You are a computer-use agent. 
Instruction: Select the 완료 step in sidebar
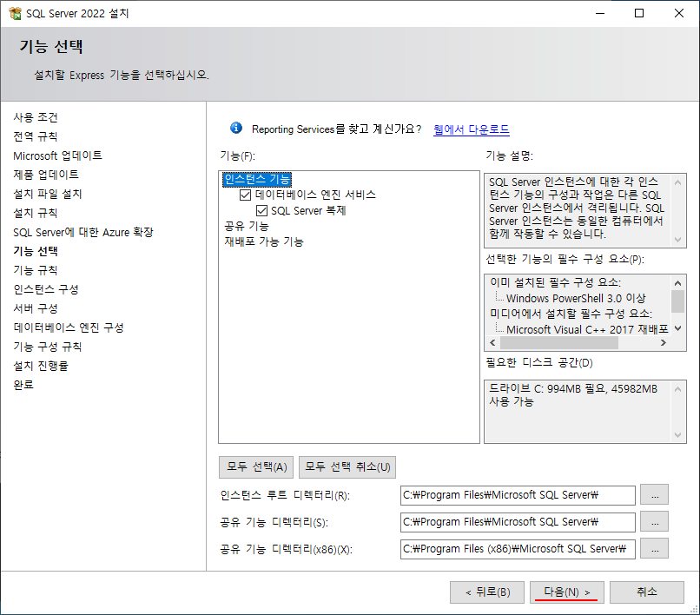[23, 385]
